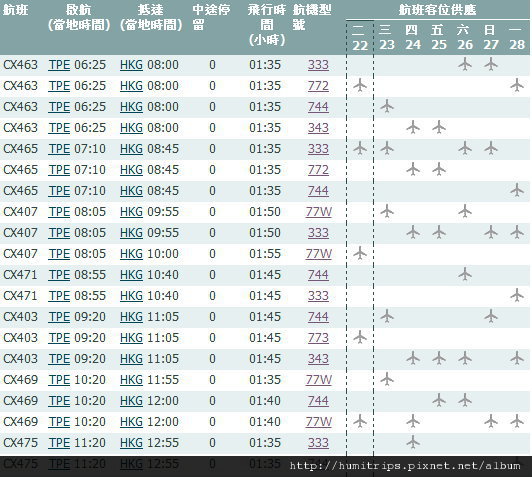This screenshot has height=477, width=532.
Task: Click the airplane icon for CX465 aircraft 333 on day 22
Action: pyautogui.click(x=360, y=148)
